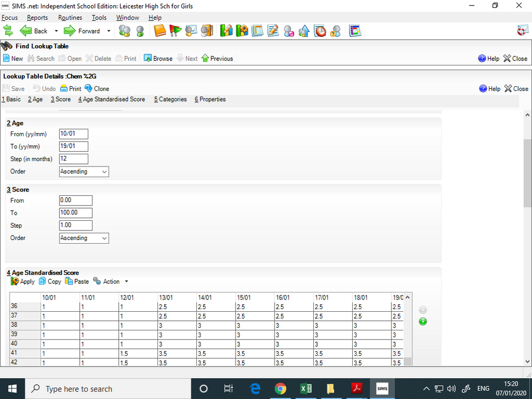Click the Score Step field

[x=76, y=225]
